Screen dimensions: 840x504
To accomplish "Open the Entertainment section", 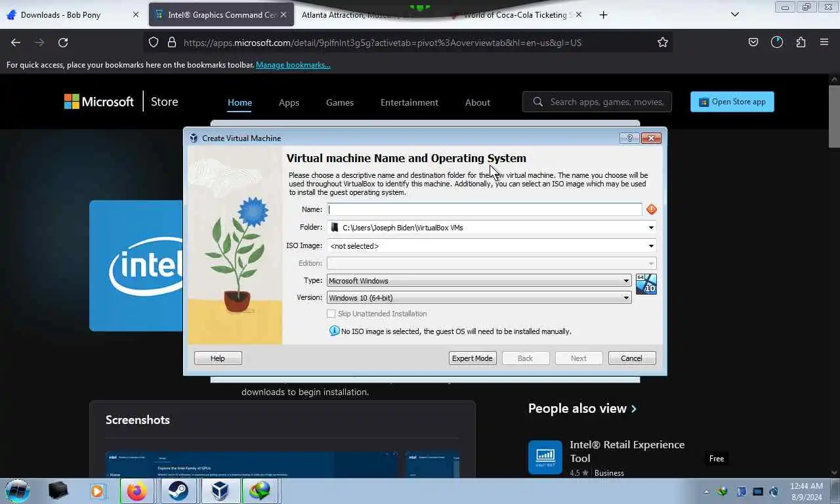I will tap(409, 102).
